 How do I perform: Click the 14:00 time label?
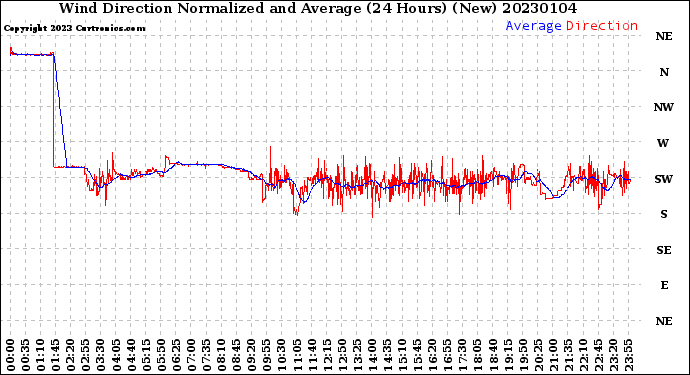pyautogui.click(x=372, y=355)
